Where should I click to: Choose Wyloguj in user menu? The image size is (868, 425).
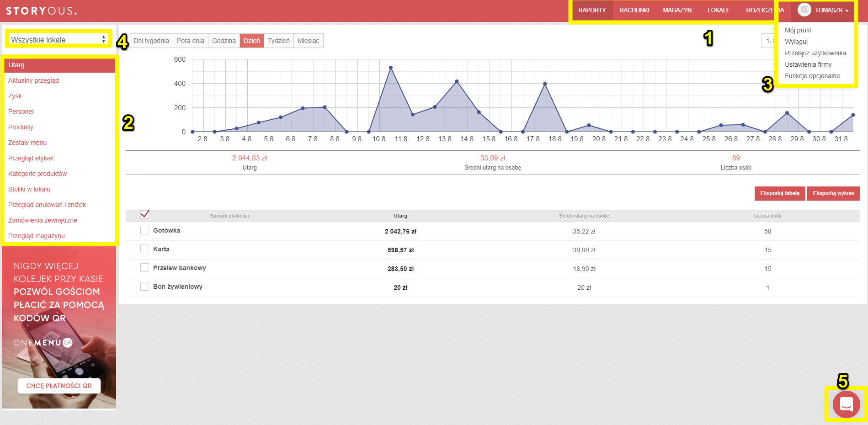[x=796, y=42]
